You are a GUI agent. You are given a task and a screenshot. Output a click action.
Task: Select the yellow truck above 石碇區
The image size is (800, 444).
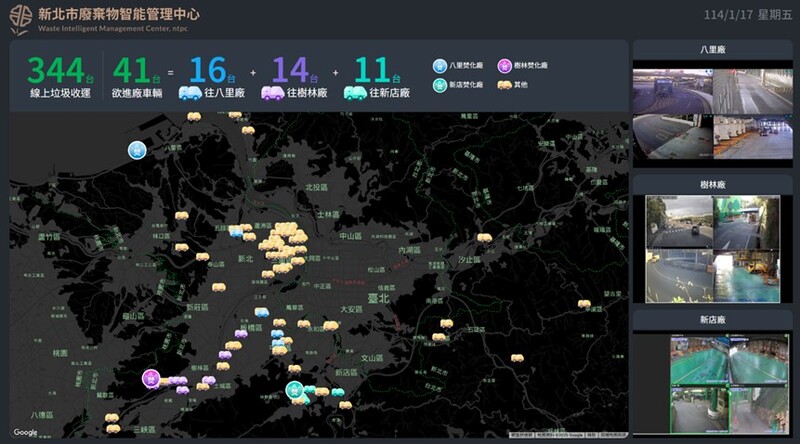tap(446, 323)
